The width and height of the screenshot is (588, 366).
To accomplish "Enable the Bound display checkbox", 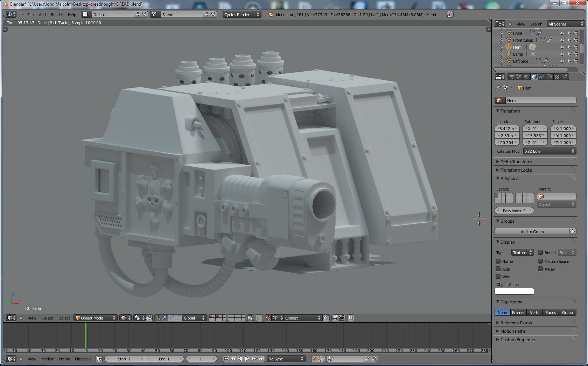I will tap(540, 252).
